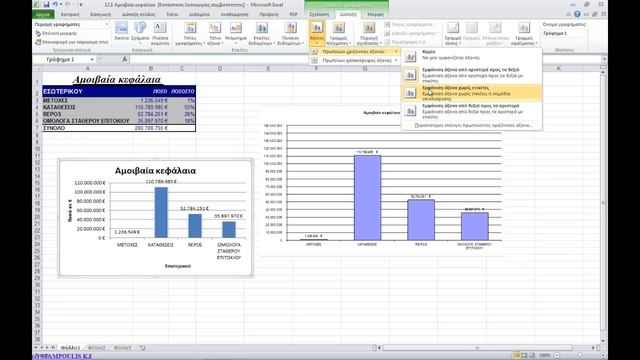Click the Save icon in quick access toolbar

(46, 4)
